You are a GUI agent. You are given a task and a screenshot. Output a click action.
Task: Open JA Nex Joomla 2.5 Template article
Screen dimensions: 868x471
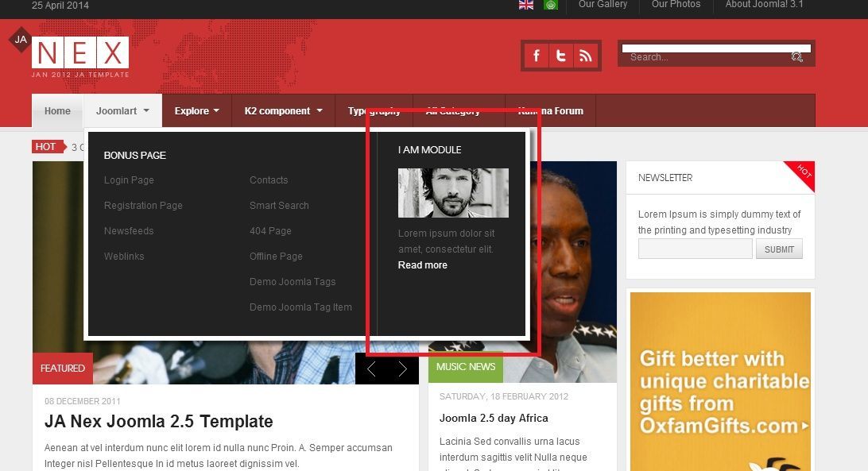pyautogui.click(x=158, y=421)
